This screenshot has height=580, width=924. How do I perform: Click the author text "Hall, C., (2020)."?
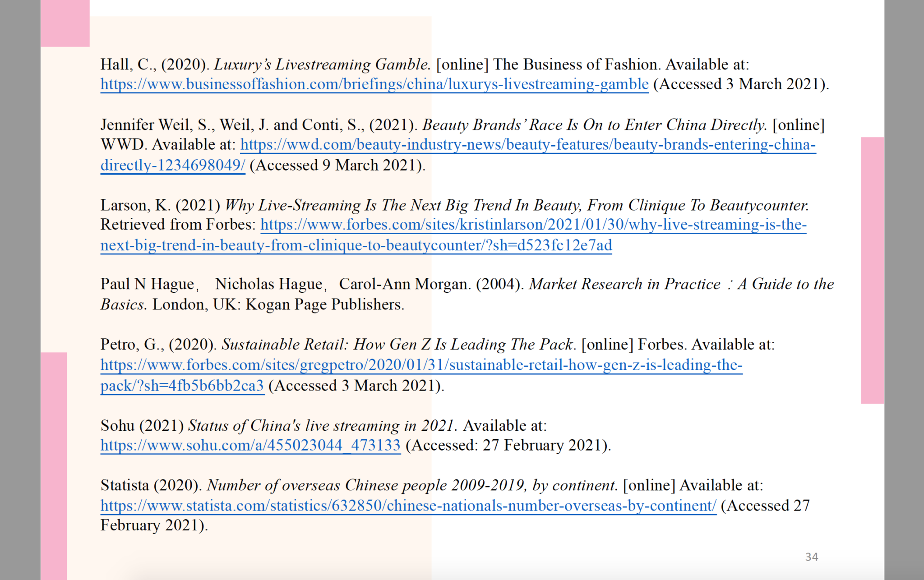click(155, 64)
